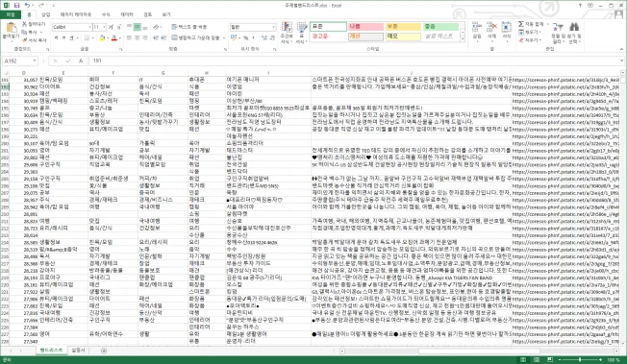627x364 pixels.
Task: Open the Name Box dropdown arrow
Action: 35,61
